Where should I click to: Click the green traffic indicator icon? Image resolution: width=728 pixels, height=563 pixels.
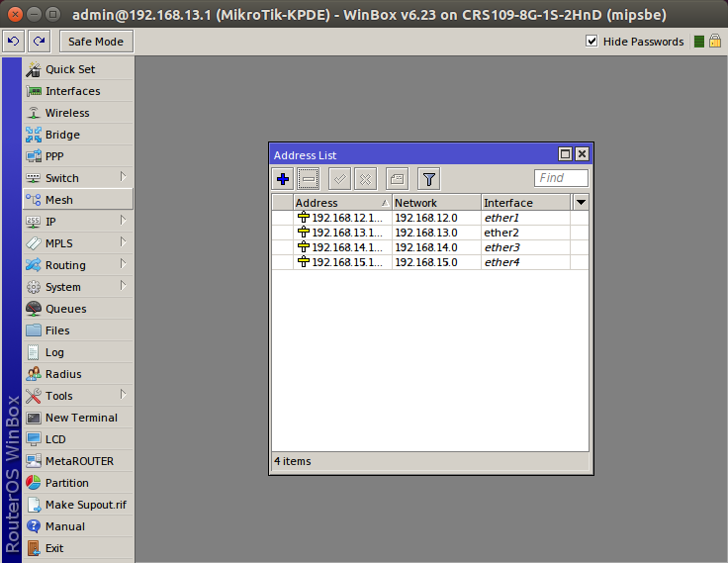point(699,42)
